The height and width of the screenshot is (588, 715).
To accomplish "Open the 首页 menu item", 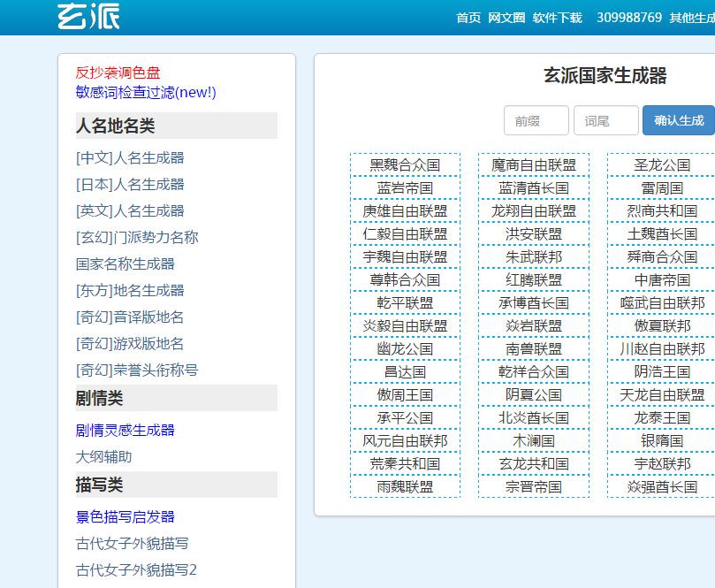I will (467, 16).
